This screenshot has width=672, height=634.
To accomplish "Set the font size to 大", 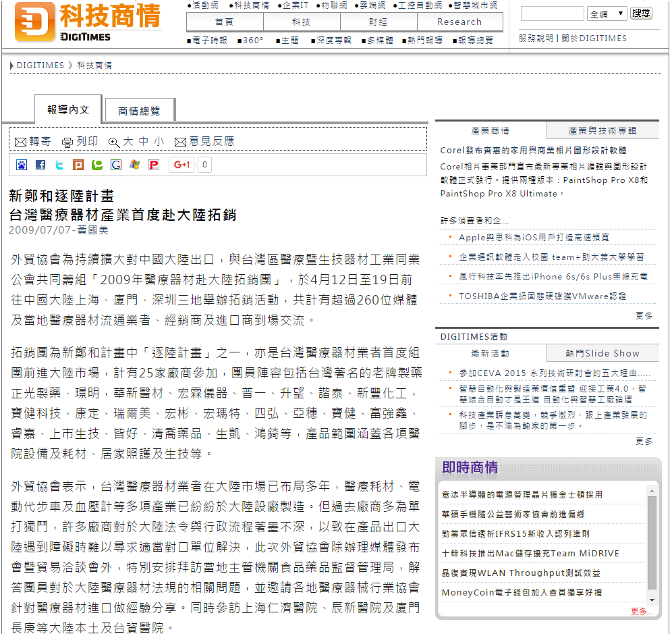I will [x=128, y=142].
